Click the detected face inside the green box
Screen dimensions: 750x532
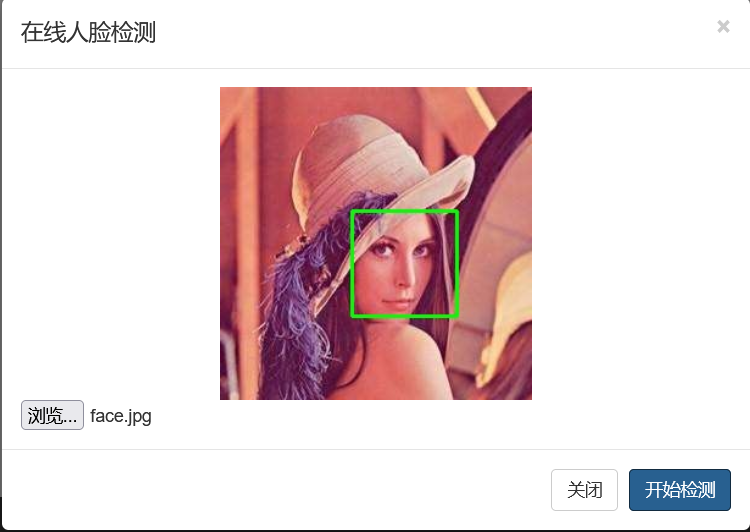pyautogui.click(x=399, y=268)
